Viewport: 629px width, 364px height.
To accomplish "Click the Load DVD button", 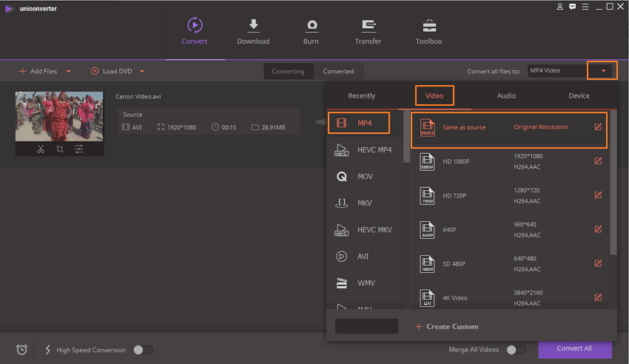I will click(x=112, y=71).
